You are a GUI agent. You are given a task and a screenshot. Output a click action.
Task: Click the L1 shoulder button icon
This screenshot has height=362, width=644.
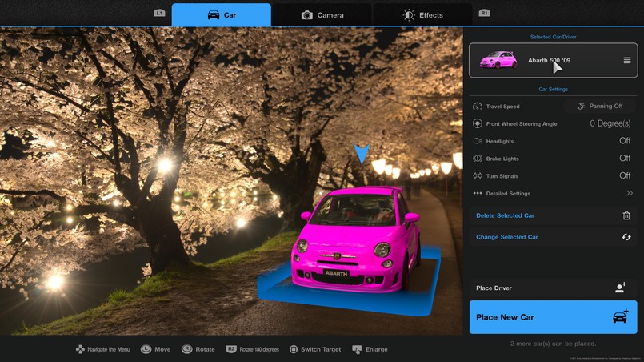[159, 13]
